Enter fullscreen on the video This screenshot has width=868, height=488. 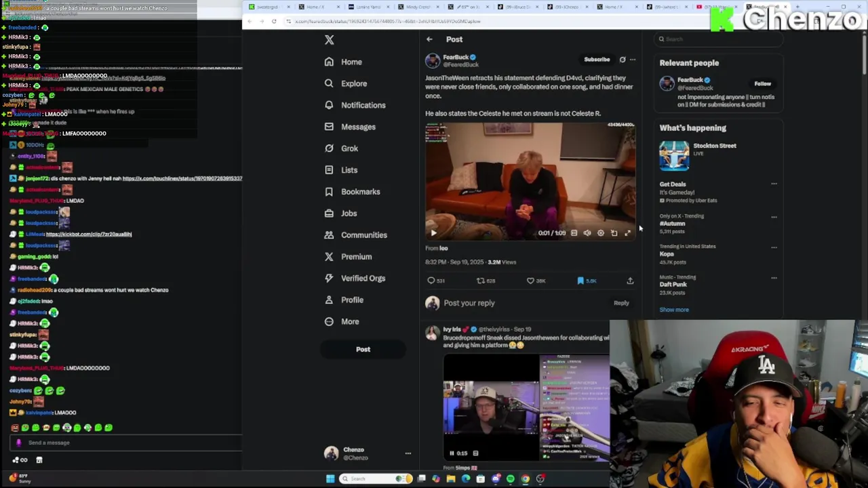pyautogui.click(x=627, y=233)
